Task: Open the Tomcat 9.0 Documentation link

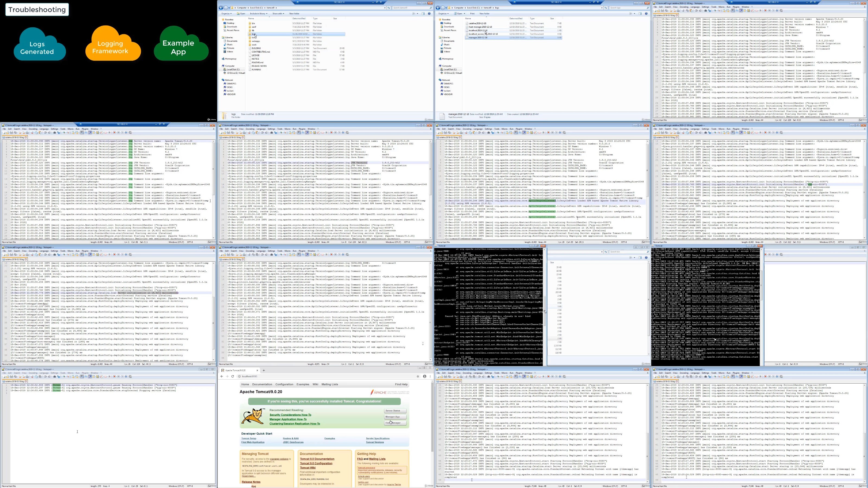Action: (317, 459)
